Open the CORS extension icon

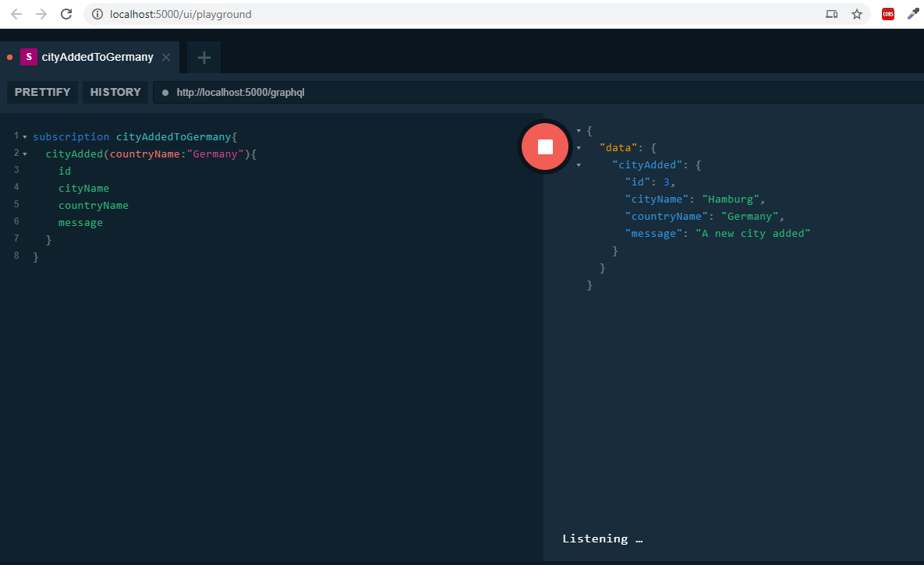click(x=888, y=14)
